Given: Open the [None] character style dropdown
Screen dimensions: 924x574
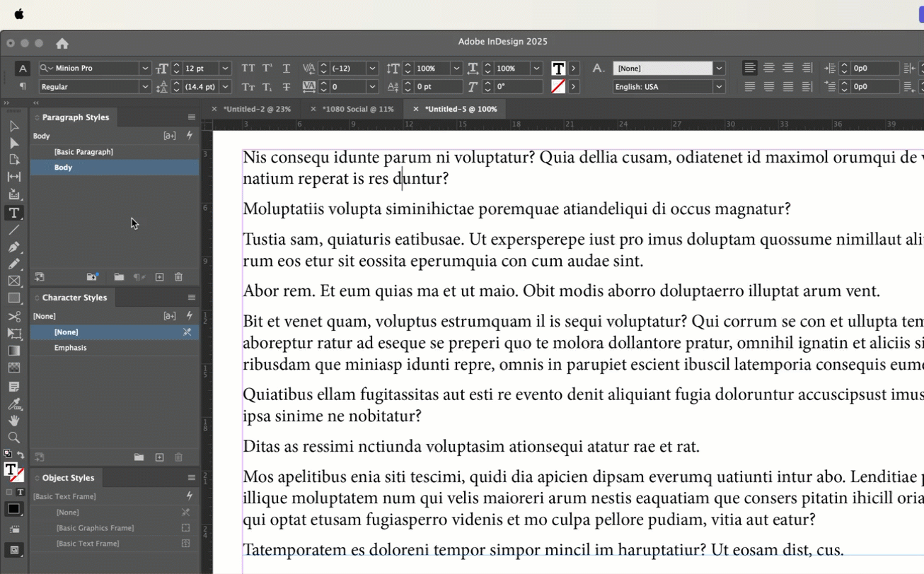Looking at the screenshot, I should [x=719, y=69].
